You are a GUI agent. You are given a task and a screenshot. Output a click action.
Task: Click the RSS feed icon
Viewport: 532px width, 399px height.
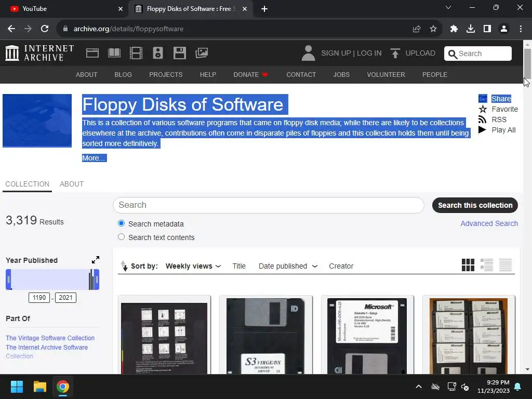point(483,119)
